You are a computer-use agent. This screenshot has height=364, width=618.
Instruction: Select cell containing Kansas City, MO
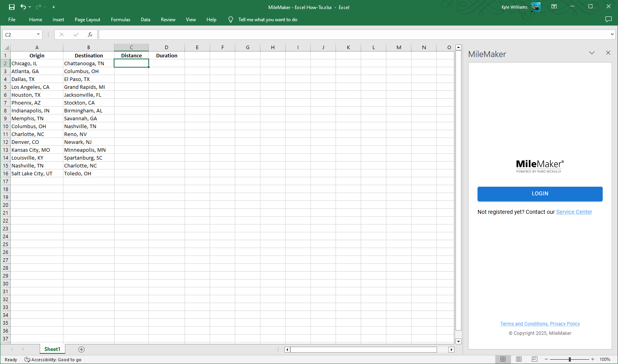[x=37, y=150]
